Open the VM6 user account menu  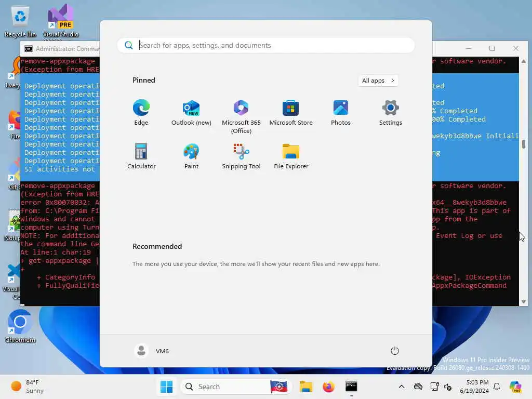[x=152, y=351]
